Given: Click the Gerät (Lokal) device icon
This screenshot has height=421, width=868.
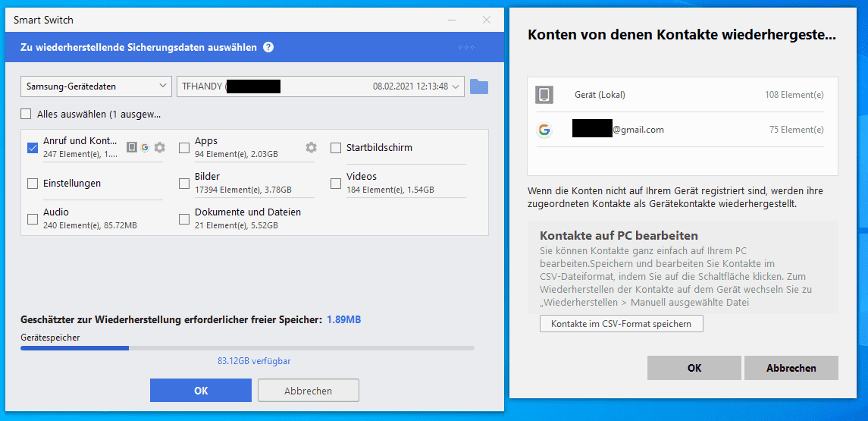Looking at the screenshot, I should (544, 95).
